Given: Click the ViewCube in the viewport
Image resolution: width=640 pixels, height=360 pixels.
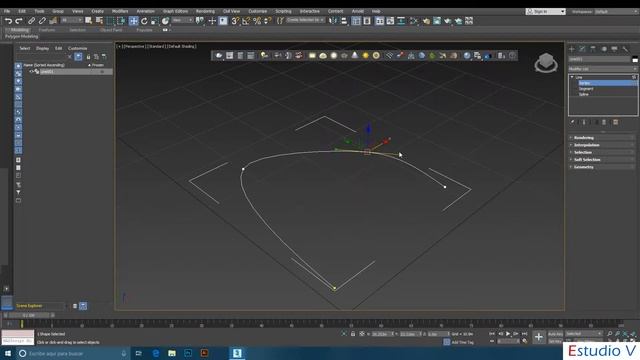Looking at the screenshot, I should [546, 63].
